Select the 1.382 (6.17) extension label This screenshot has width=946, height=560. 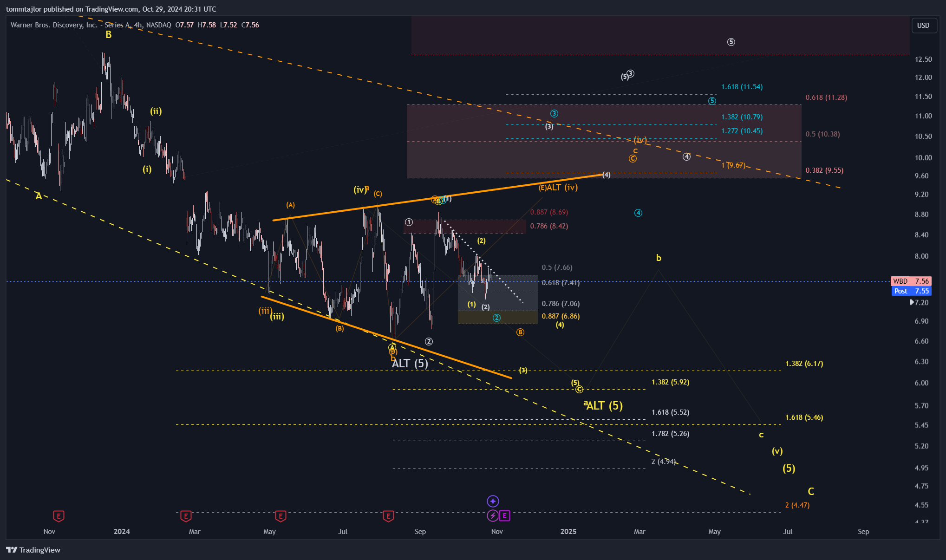pos(804,364)
